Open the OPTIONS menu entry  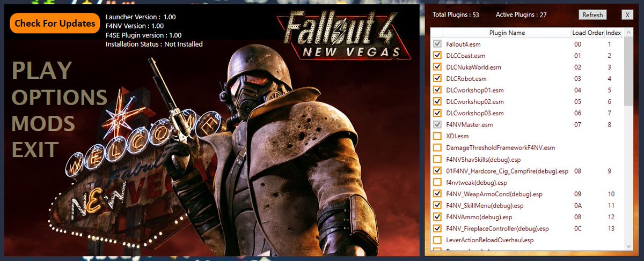pos(60,97)
